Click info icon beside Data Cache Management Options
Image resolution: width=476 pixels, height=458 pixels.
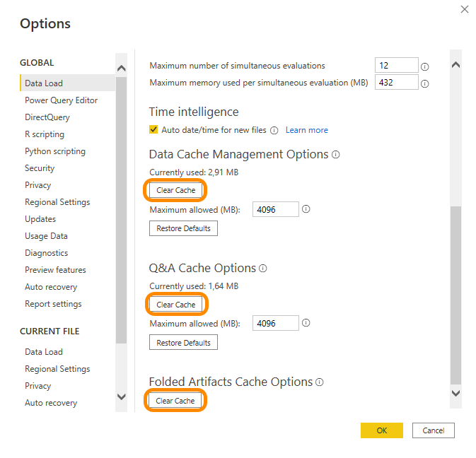[x=336, y=154]
